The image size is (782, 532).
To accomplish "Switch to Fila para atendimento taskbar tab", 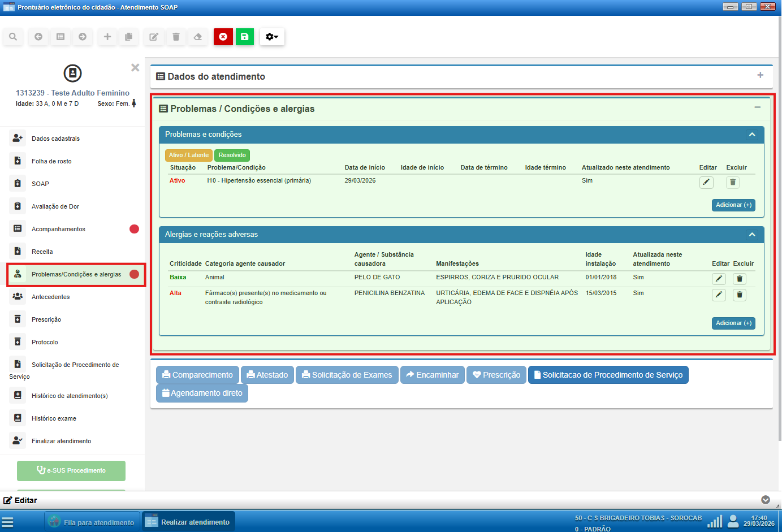I will pos(93,522).
